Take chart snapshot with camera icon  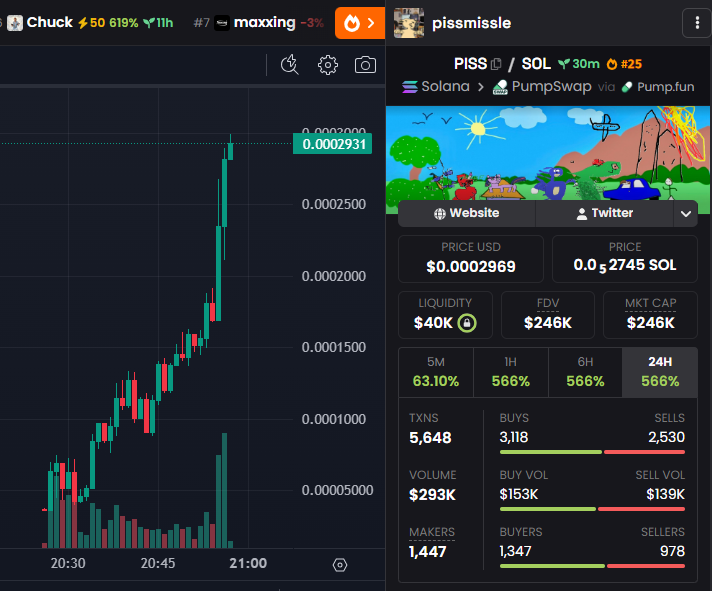pos(365,65)
